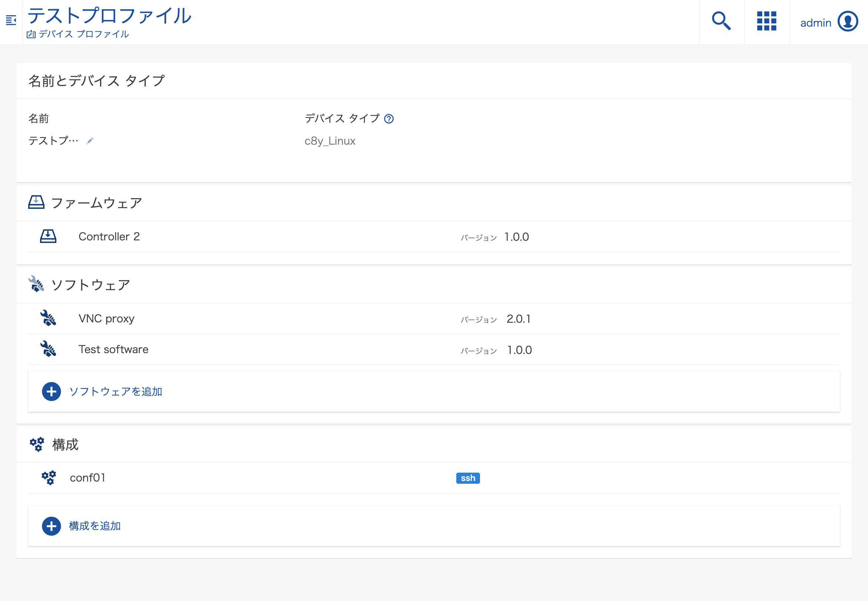Image resolution: width=868 pixels, height=601 pixels.
Task: Click the device profile breadcrumb icon
Action: click(31, 34)
